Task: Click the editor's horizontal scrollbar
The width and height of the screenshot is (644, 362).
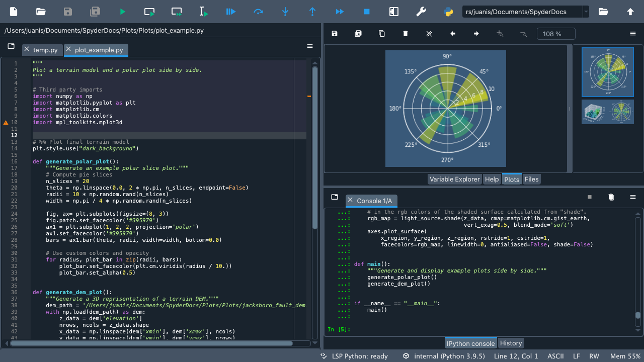Action: [x=151, y=344]
